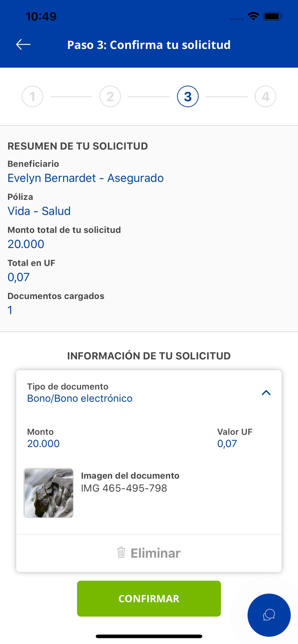Select step 2 in the progress indicator
Viewport: 298px width, 644px height.
(x=110, y=96)
